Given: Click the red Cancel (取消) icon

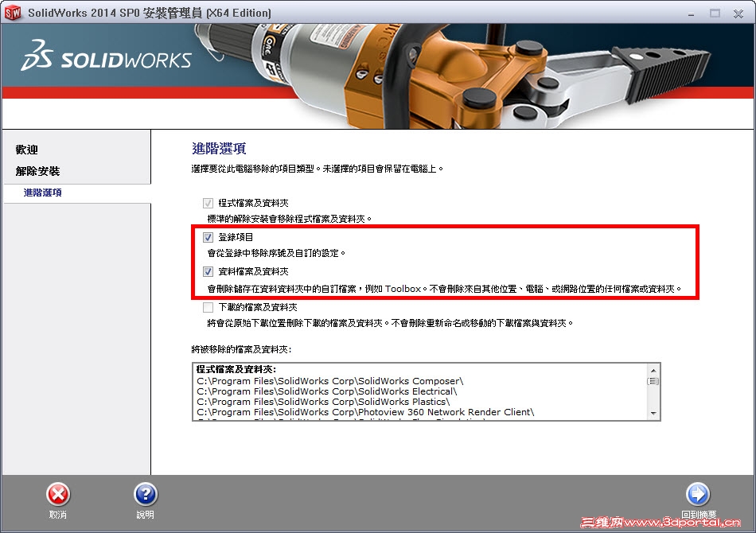Looking at the screenshot, I should (x=58, y=495).
